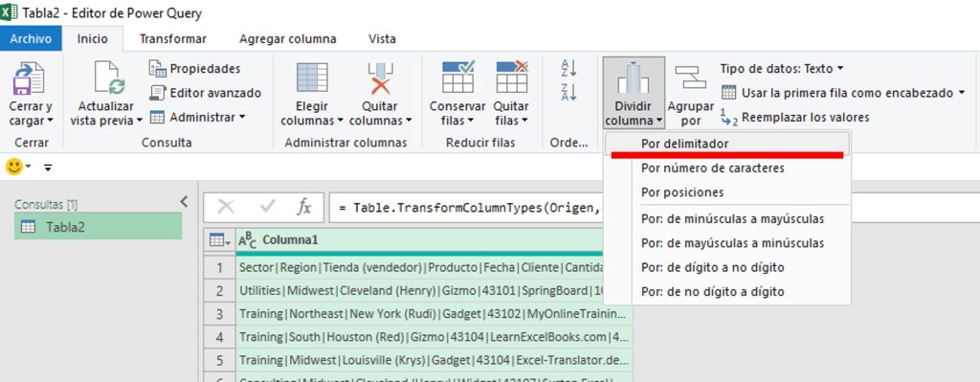
Task: Select Por delimitador from the menu
Action: 728,144
